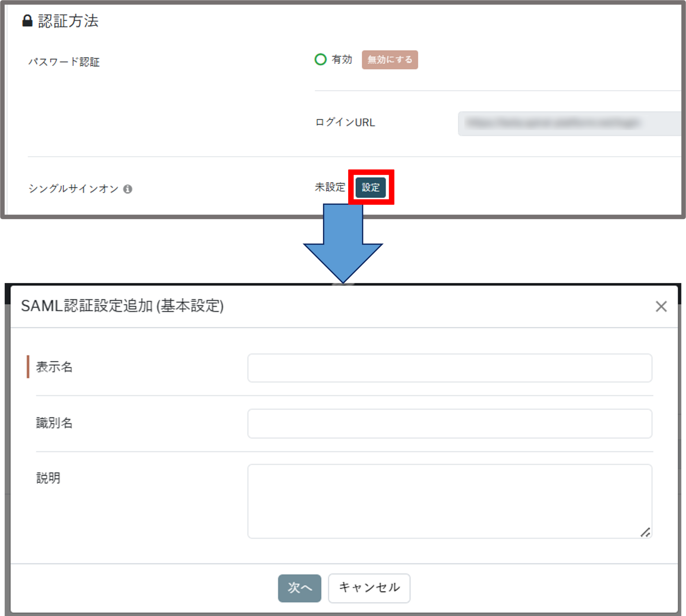Click the 説明 textarea resize handle
The image size is (686, 616).
tap(646, 532)
